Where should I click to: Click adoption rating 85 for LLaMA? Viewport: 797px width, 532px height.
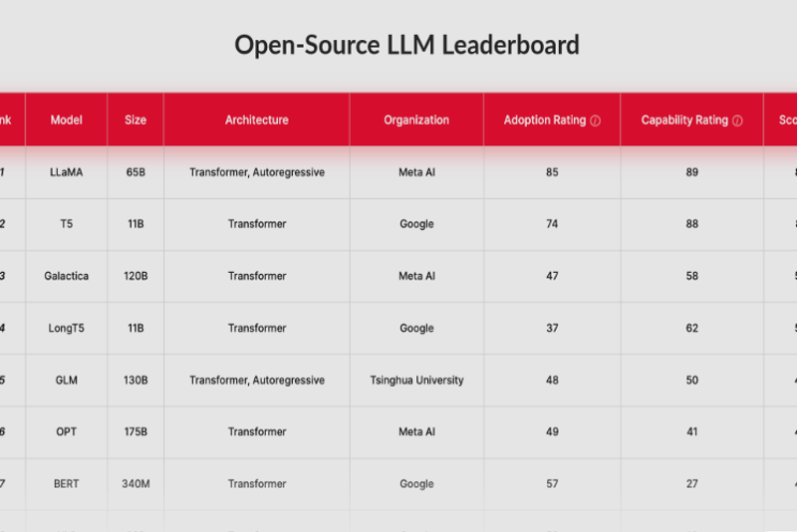pos(552,172)
